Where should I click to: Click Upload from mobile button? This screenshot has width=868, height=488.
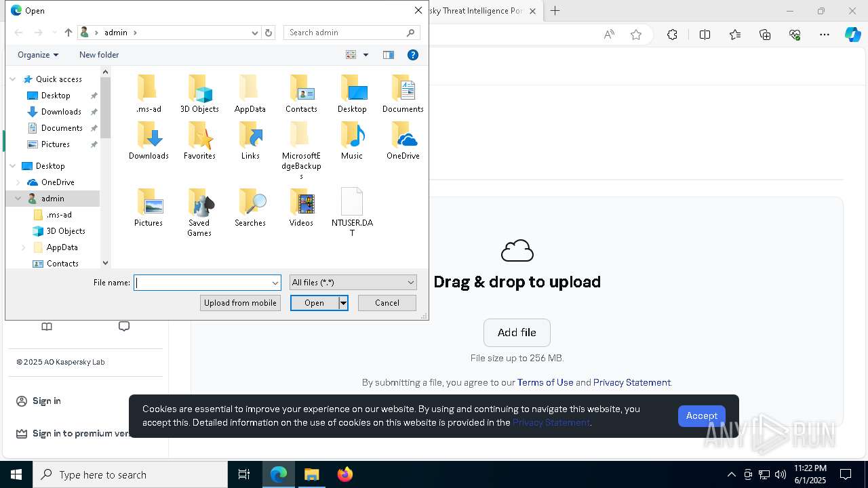[x=240, y=303]
